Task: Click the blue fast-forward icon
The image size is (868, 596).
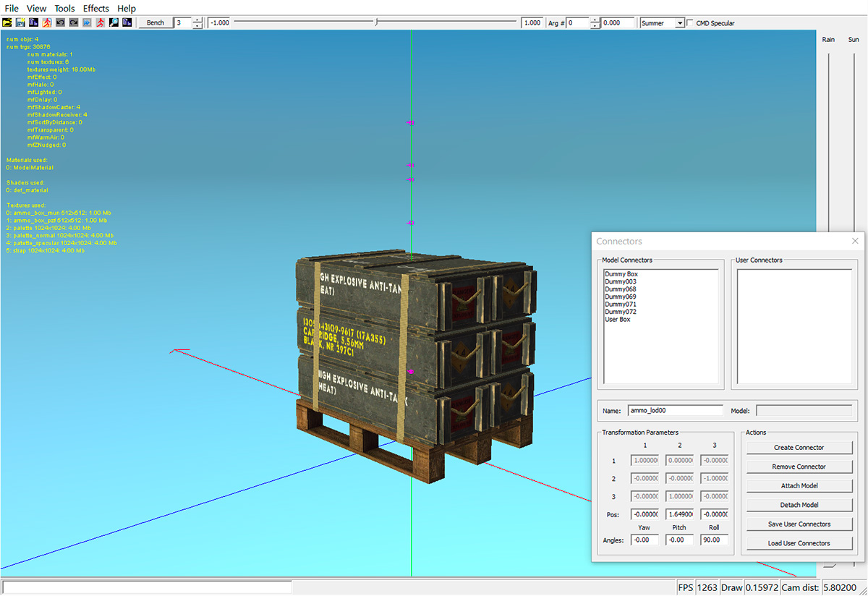Action: tap(86, 22)
